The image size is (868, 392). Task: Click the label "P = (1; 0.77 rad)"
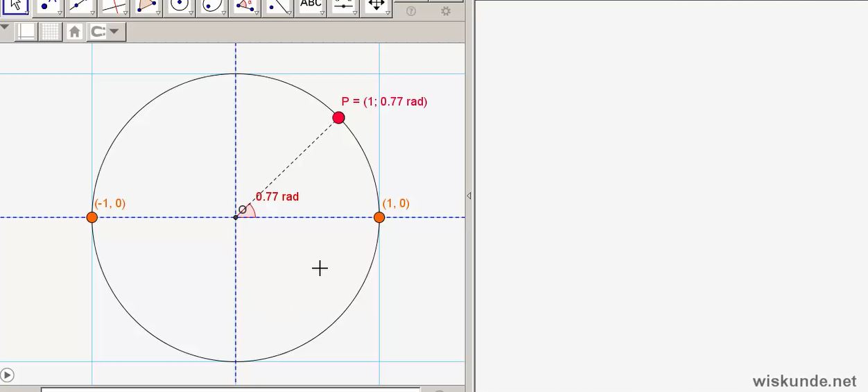click(384, 101)
